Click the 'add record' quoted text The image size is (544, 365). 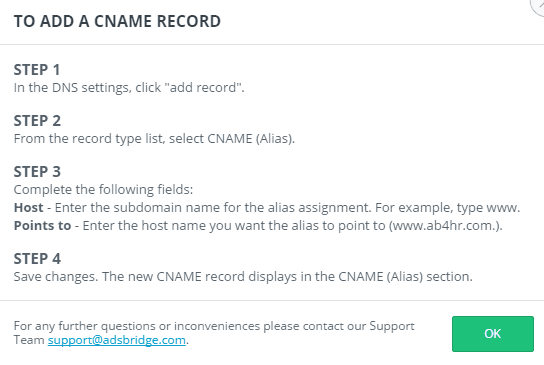click(204, 87)
